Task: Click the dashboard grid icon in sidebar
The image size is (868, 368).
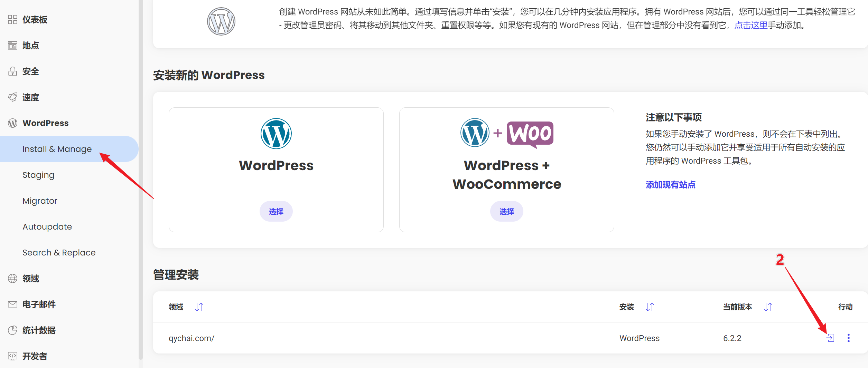Action: coord(12,20)
